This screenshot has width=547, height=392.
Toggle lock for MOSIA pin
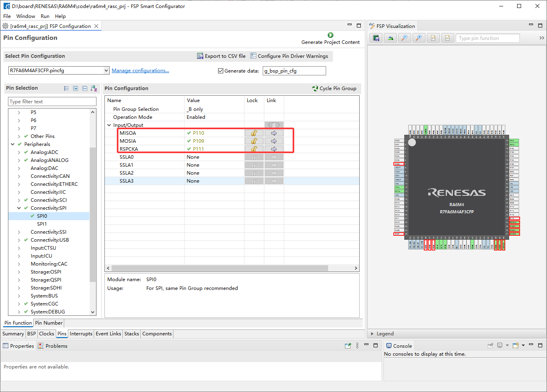pos(254,141)
